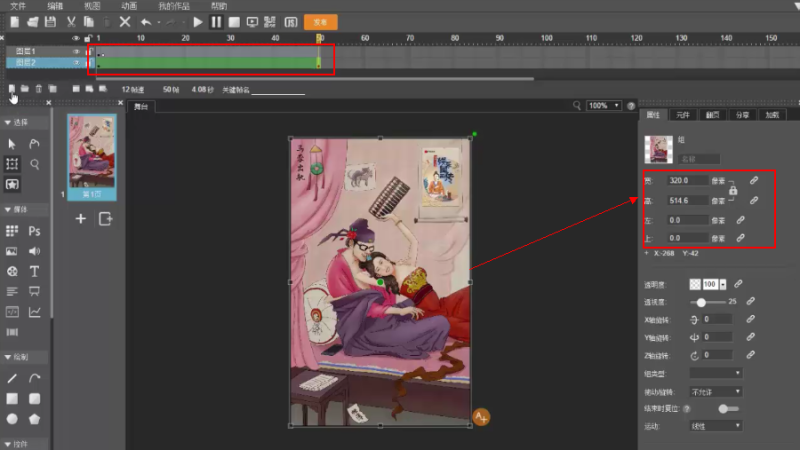Viewport: 800px width, 450px height.
Task: Toggle the 结束时复位 switch
Action: click(728, 409)
